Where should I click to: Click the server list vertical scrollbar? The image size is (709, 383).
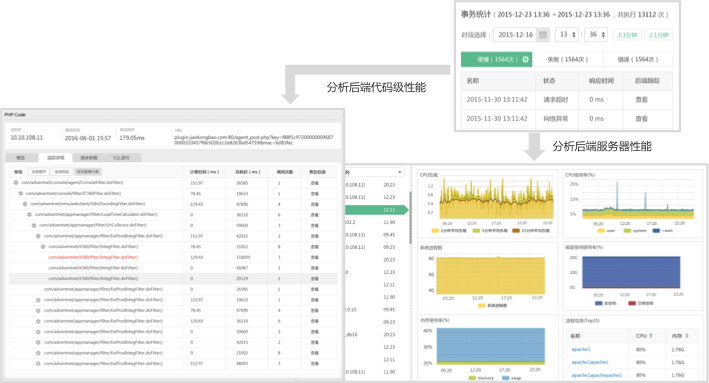(411, 218)
